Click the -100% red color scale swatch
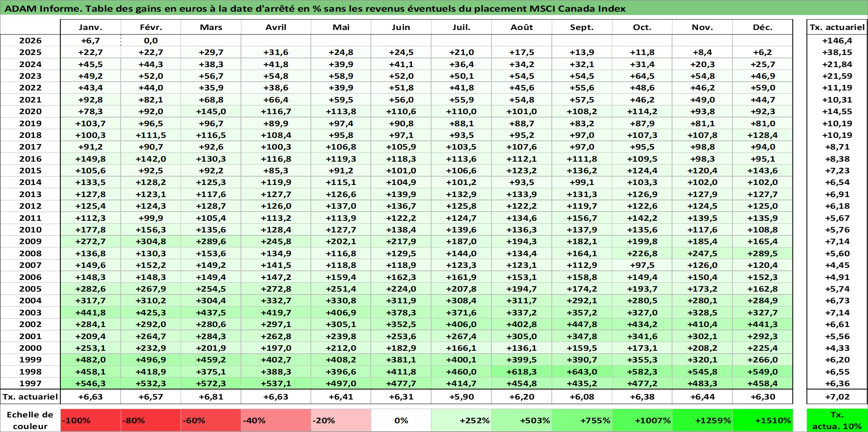868x432 pixels. pyautogui.click(x=91, y=420)
